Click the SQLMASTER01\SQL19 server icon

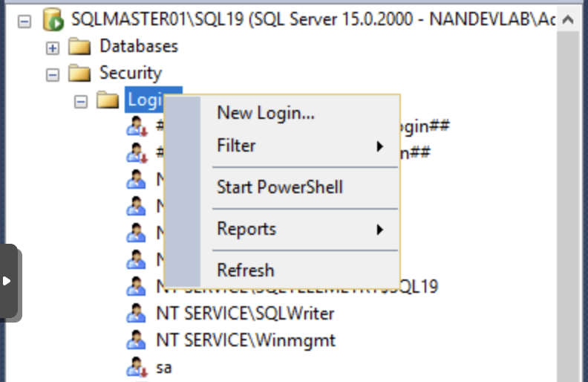(x=53, y=20)
